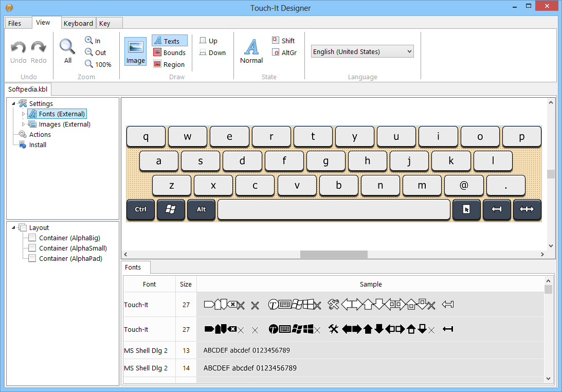This screenshot has height=392, width=562.
Task: Check Container (AlphaBig) checkbox
Action: click(x=32, y=238)
